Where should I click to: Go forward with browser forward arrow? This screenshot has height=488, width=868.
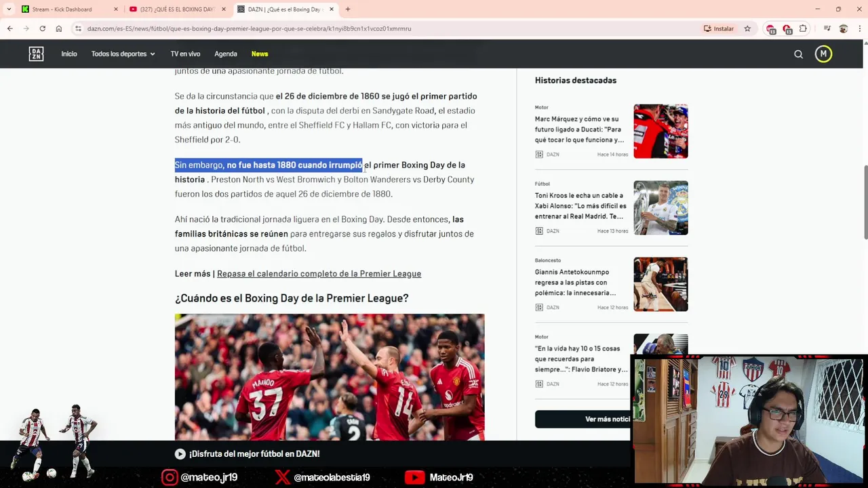(x=26, y=28)
